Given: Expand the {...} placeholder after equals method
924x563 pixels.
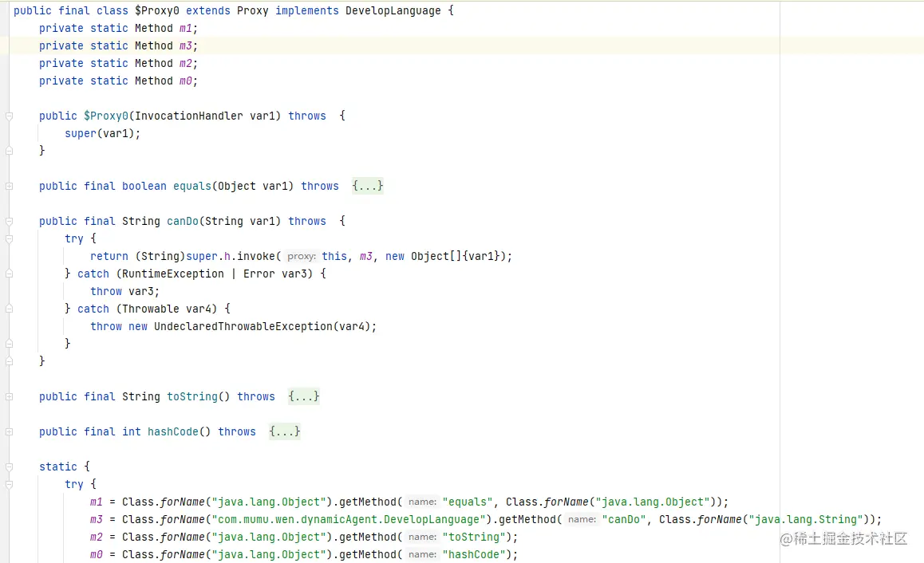Looking at the screenshot, I should (x=368, y=186).
